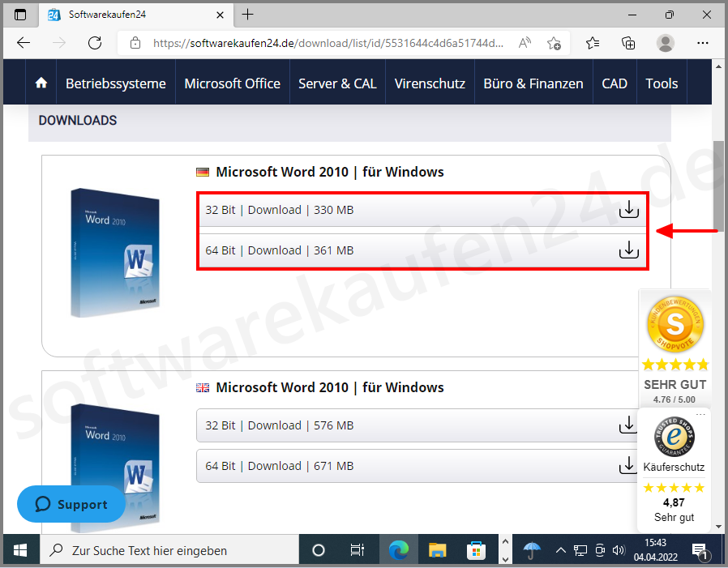This screenshot has width=728, height=568.
Task: Click download icon for 32 Bit 576 MB
Action: [627, 425]
